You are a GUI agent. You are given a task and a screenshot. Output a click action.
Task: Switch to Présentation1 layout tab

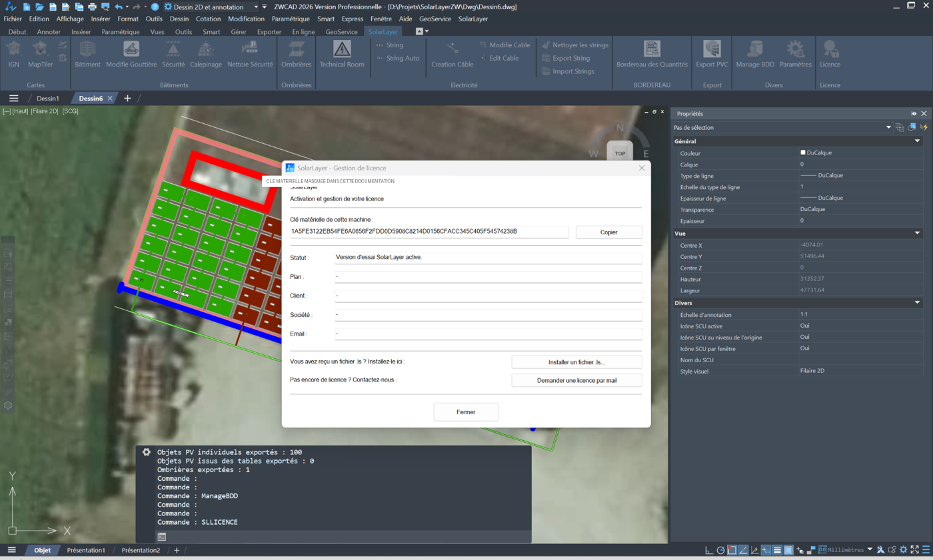click(86, 550)
